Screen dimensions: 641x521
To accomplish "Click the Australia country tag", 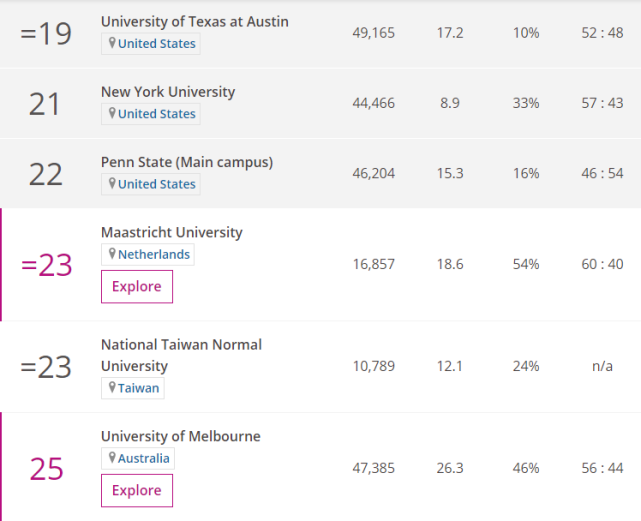I will pos(144,458).
